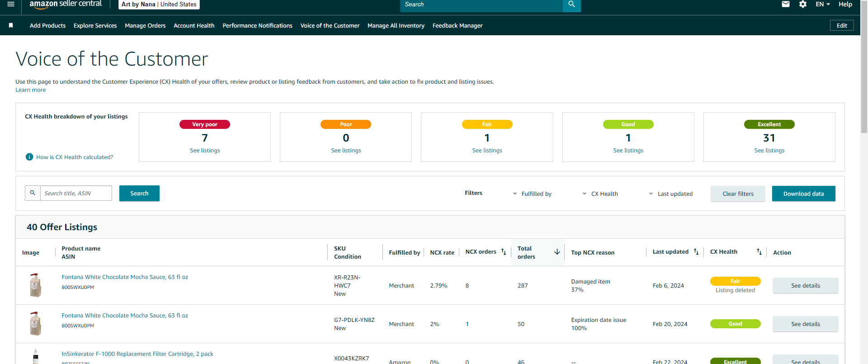Image resolution: width=868 pixels, height=364 pixels.
Task: Click the Search title, ASIN field
Action: click(x=76, y=193)
